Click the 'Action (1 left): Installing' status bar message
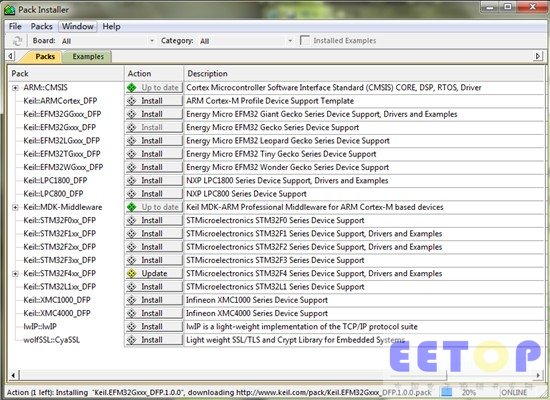 click(47, 392)
